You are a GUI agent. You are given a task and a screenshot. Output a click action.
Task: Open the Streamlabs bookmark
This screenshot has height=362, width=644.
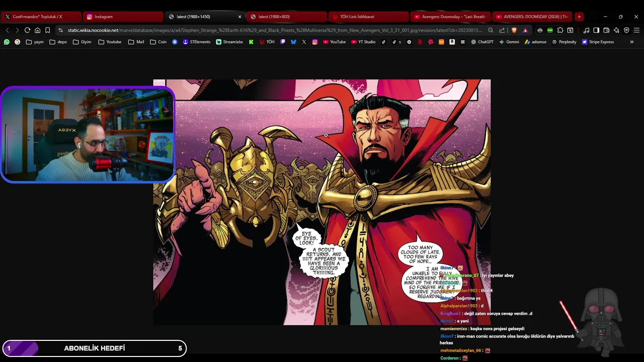tap(229, 42)
